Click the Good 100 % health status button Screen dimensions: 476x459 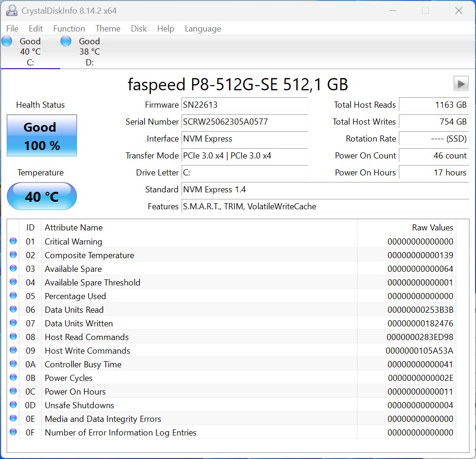42,136
